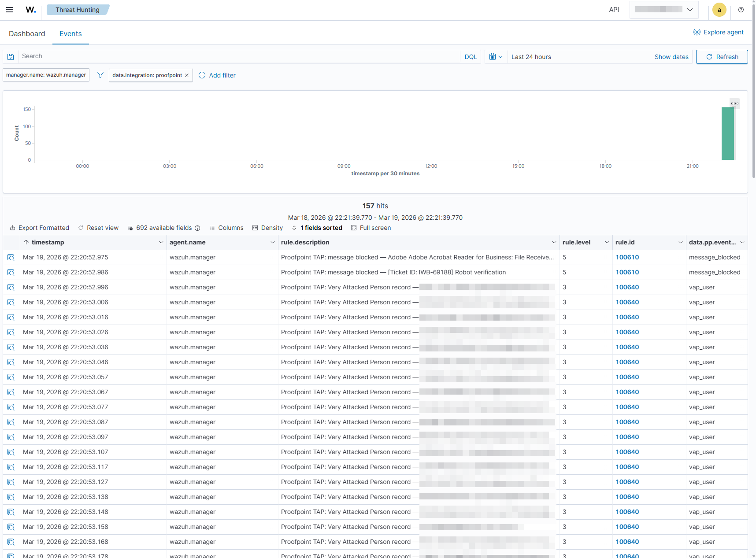
Task: Open the help icon in top right
Action: 741,10
